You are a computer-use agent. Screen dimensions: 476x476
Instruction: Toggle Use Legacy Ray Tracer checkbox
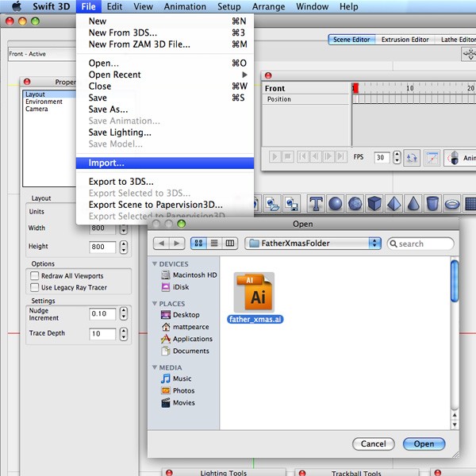coord(35,287)
